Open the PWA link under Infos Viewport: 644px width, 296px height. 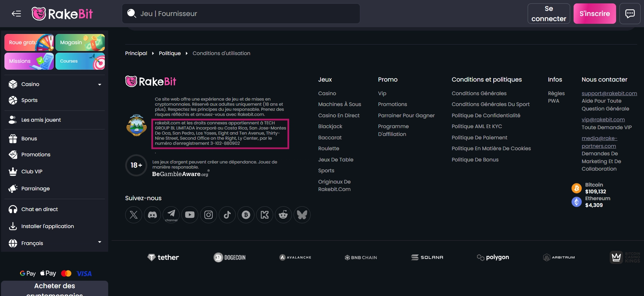554,101
